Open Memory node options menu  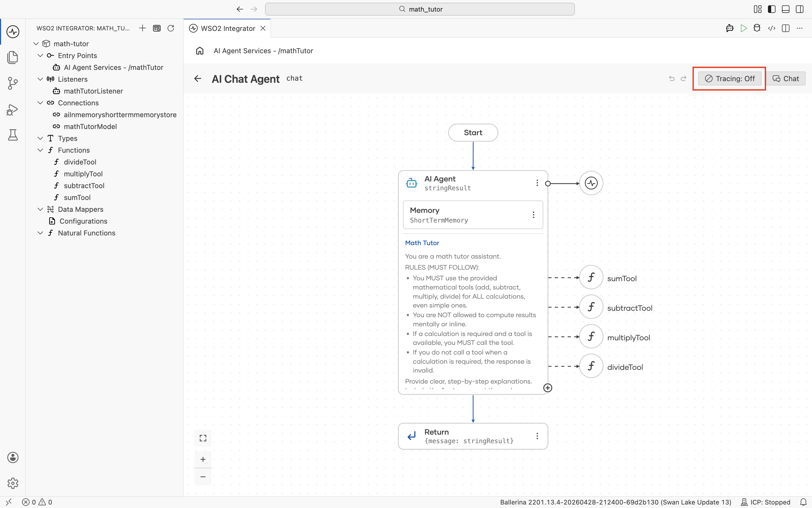coord(534,215)
